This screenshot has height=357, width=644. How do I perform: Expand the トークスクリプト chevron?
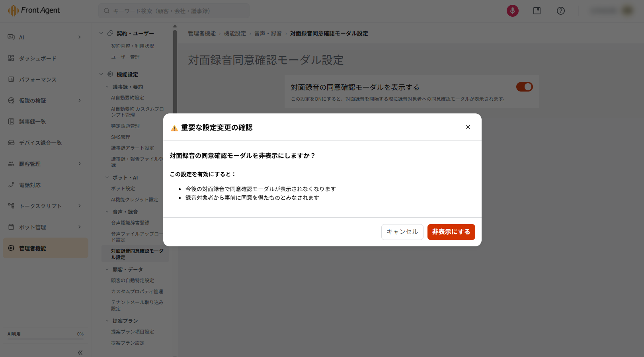[x=80, y=206]
